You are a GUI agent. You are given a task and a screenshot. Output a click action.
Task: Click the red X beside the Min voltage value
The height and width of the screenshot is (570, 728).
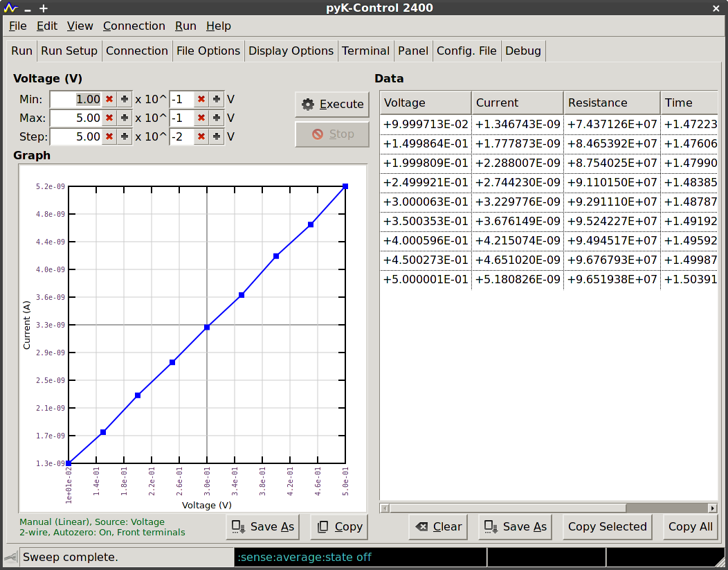[x=109, y=100]
